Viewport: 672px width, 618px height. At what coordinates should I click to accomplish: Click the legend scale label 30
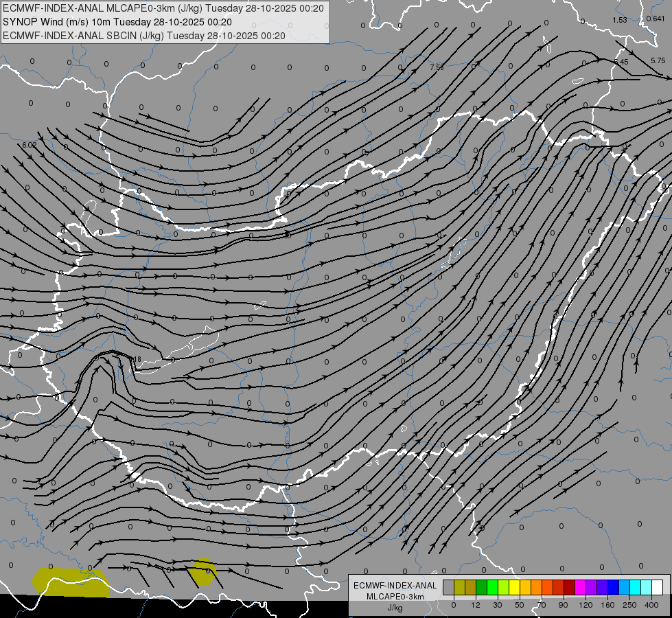(x=497, y=605)
